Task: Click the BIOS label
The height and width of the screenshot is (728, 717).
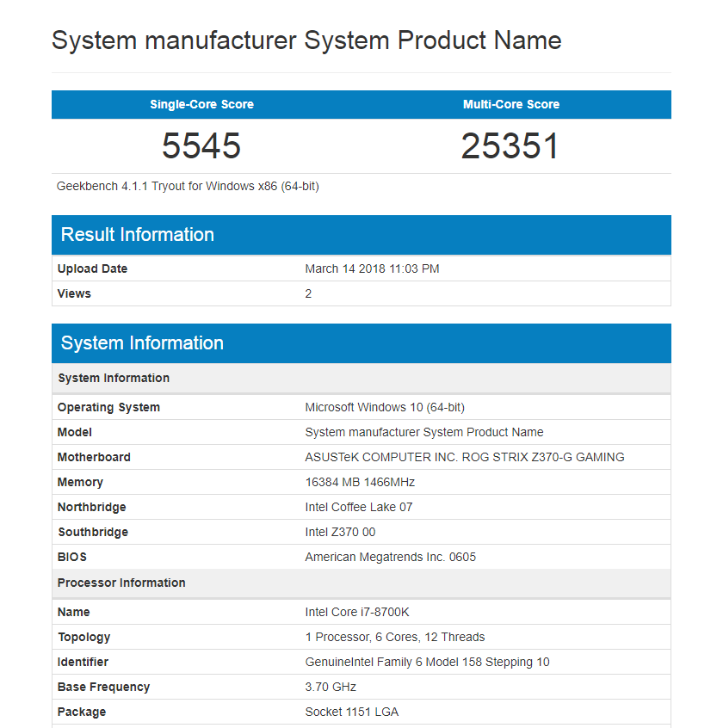Action: point(72,557)
